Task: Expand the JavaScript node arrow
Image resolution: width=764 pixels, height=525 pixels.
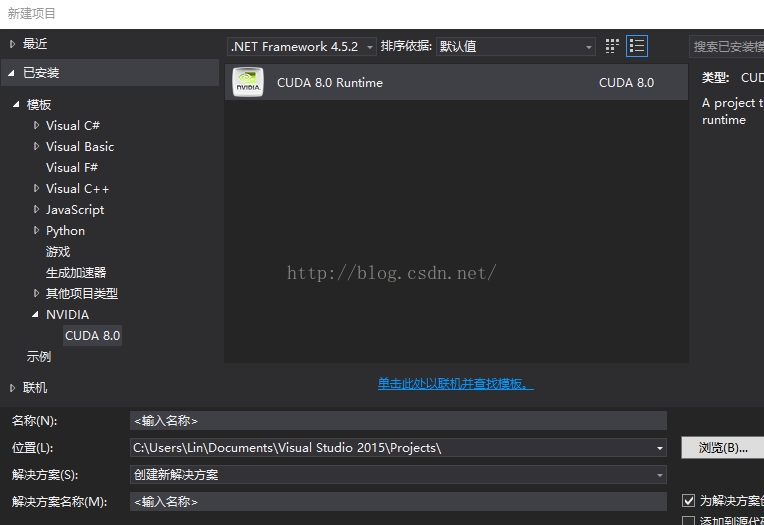Action: click(37, 209)
